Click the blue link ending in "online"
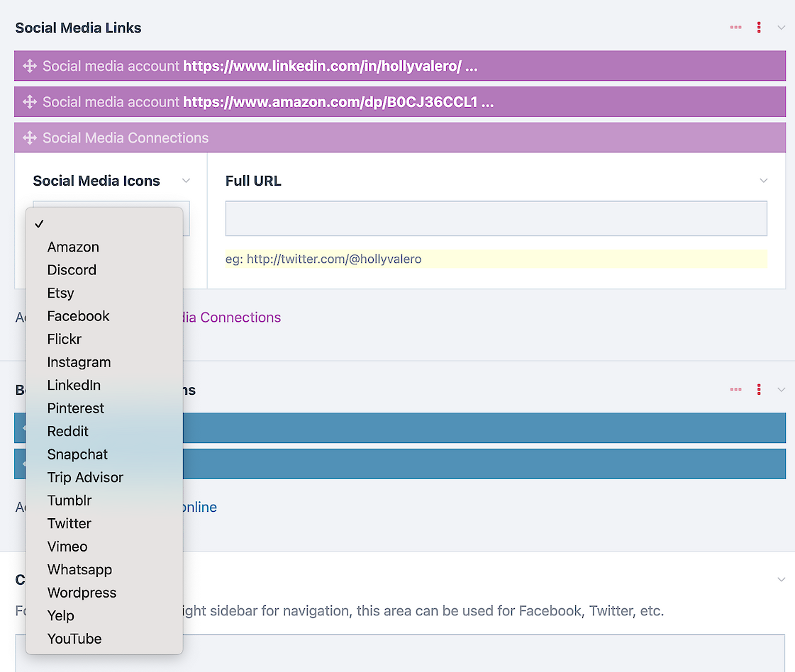The width and height of the screenshot is (795, 672). point(200,508)
